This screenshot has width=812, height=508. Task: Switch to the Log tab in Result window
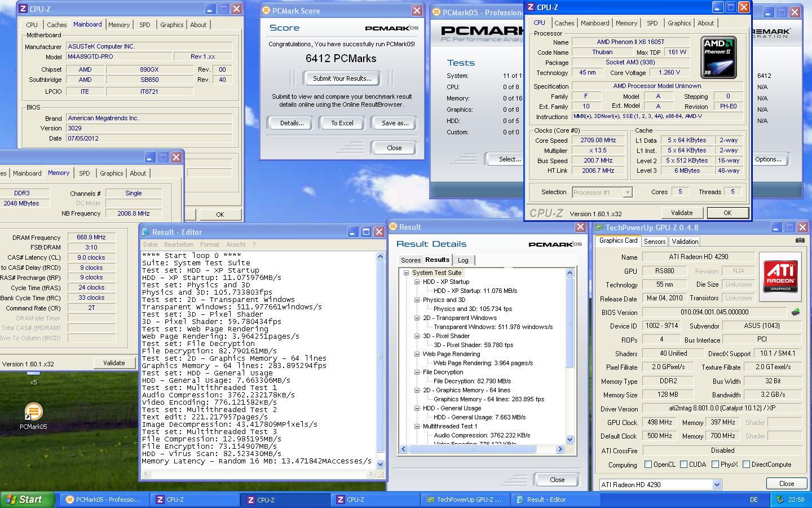click(463, 260)
